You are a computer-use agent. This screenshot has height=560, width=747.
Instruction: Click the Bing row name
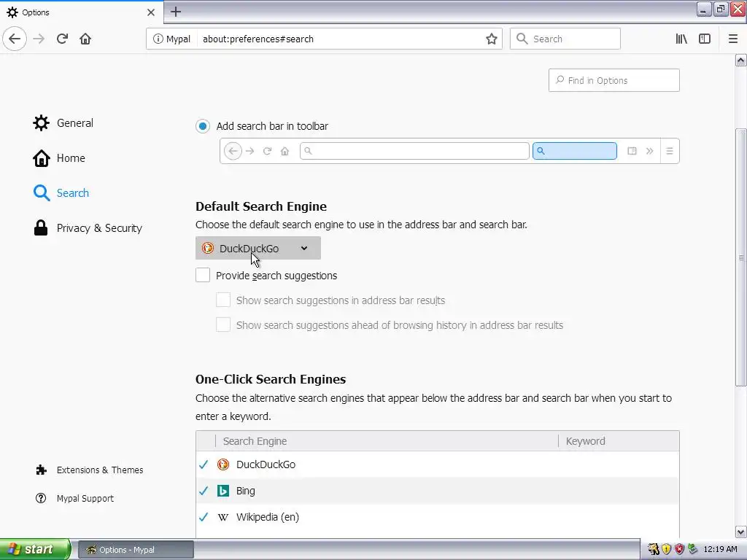(245, 491)
